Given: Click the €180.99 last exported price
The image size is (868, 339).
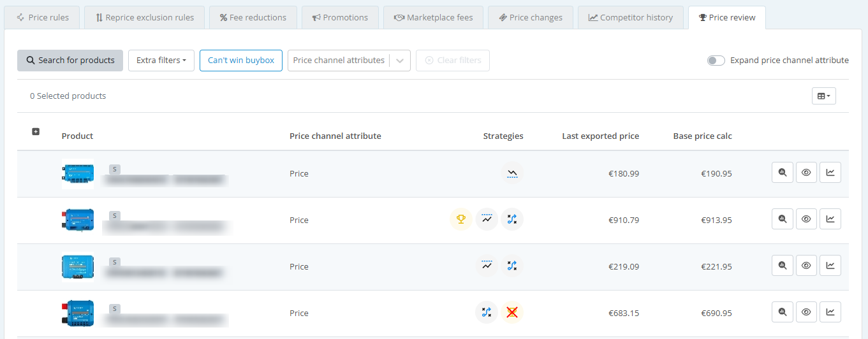Looking at the screenshot, I should point(624,173).
